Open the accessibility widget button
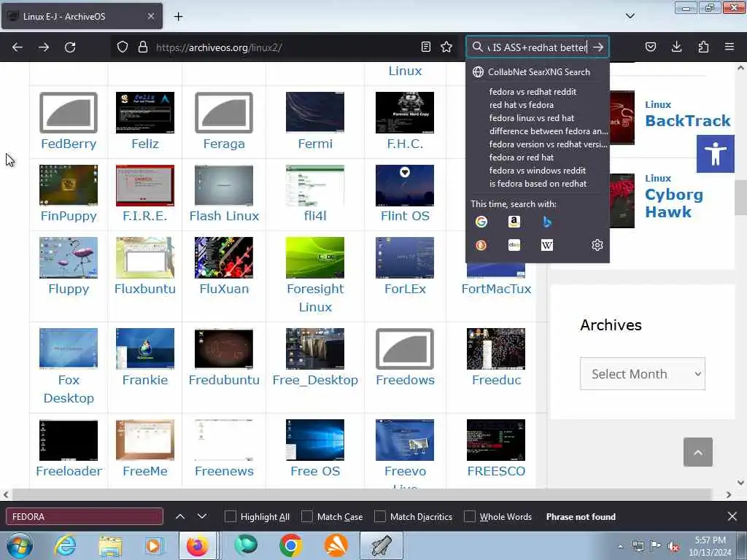The width and height of the screenshot is (747, 560). click(715, 154)
